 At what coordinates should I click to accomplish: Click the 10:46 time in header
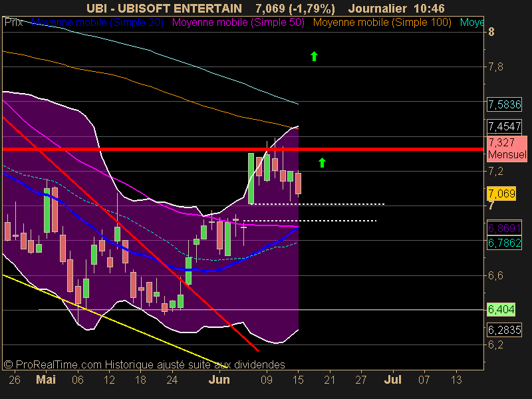[429, 8]
